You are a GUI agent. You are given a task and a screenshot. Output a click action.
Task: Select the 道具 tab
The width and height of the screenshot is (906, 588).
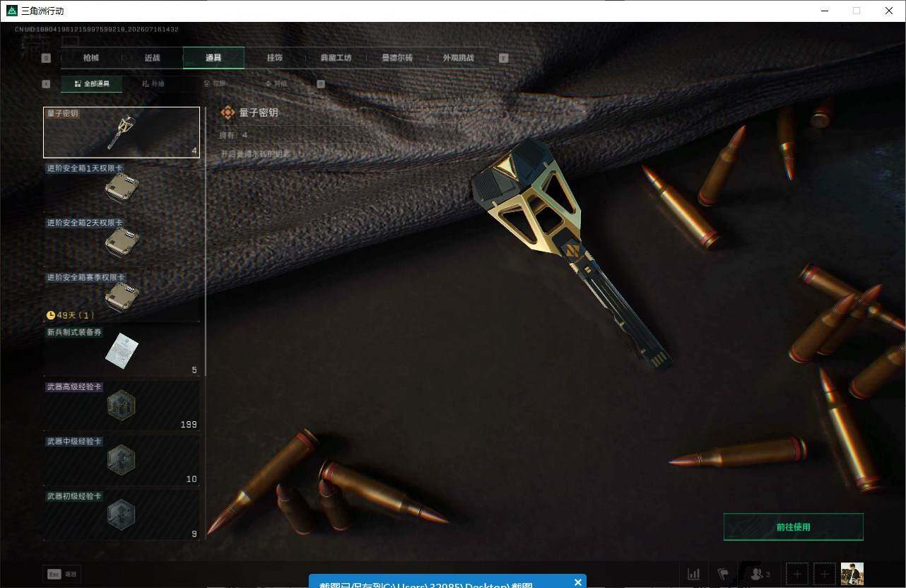click(x=213, y=58)
